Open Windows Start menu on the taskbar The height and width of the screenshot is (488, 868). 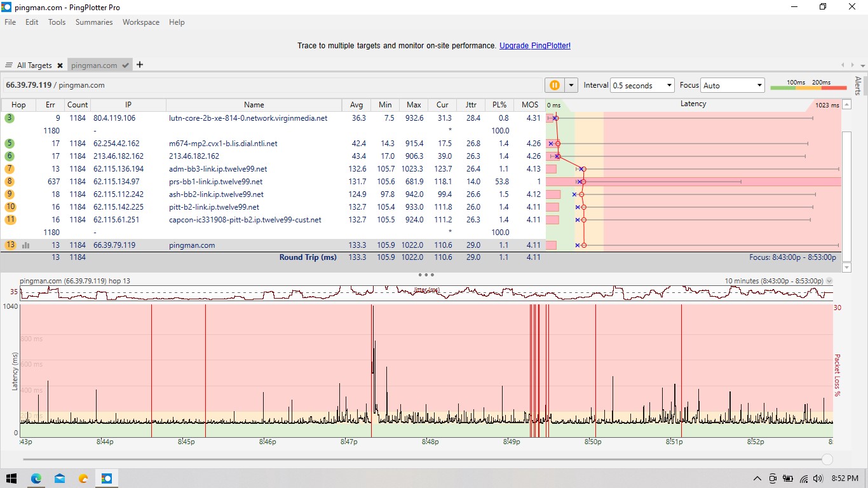[11, 478]
